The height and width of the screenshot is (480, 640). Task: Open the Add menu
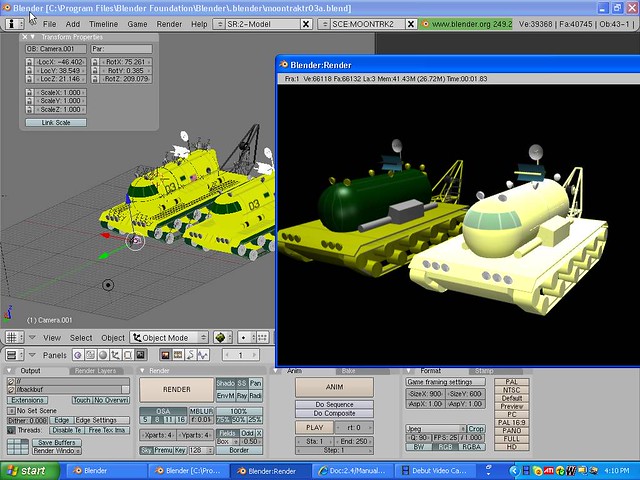(x=73, y=24)
